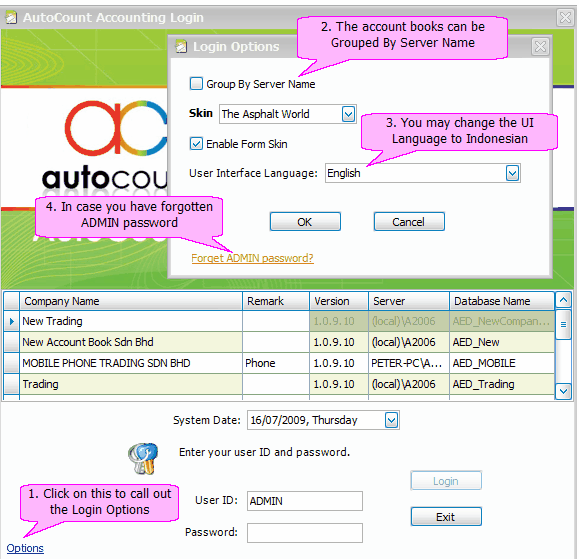
Task: Sort by Database Name column header
Action: pos(502,301)
